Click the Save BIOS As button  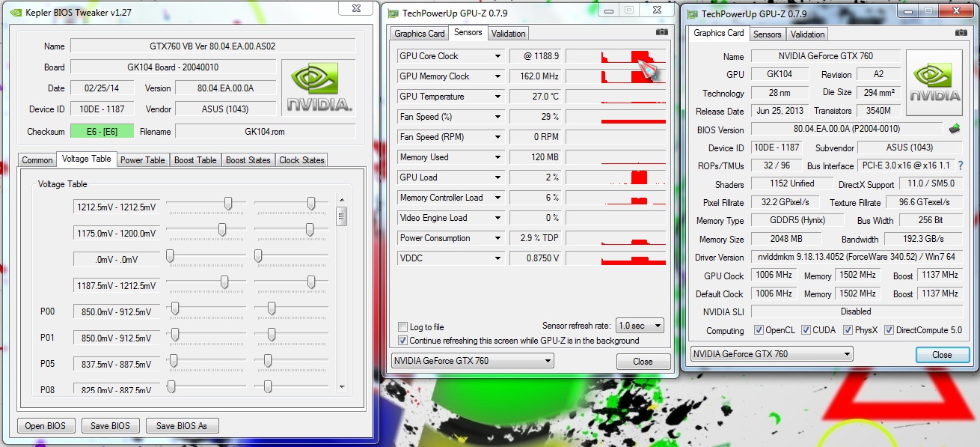(x=182, y=426)
